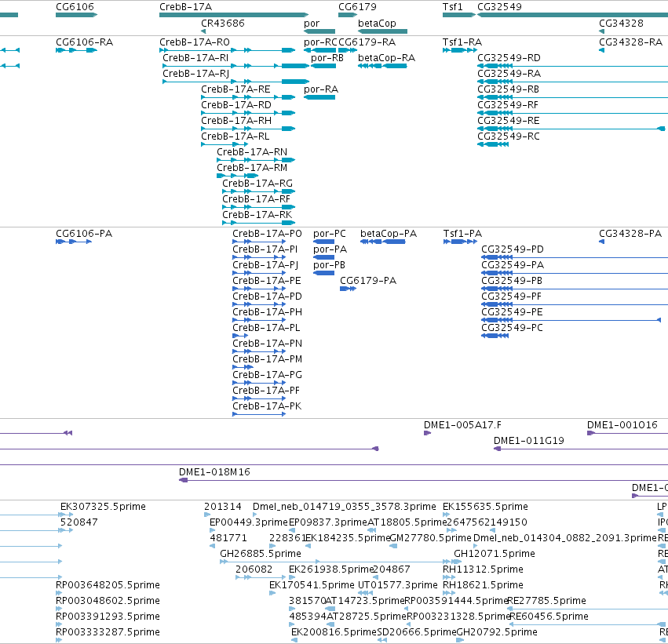
Task: Select transcript CrebB-17A-RN
Action: click(x=256, y=160)
